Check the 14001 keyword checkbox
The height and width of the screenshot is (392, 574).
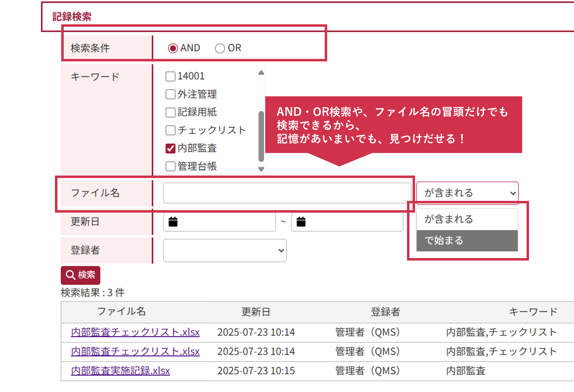pyautogui.click(x=171, y=76)
